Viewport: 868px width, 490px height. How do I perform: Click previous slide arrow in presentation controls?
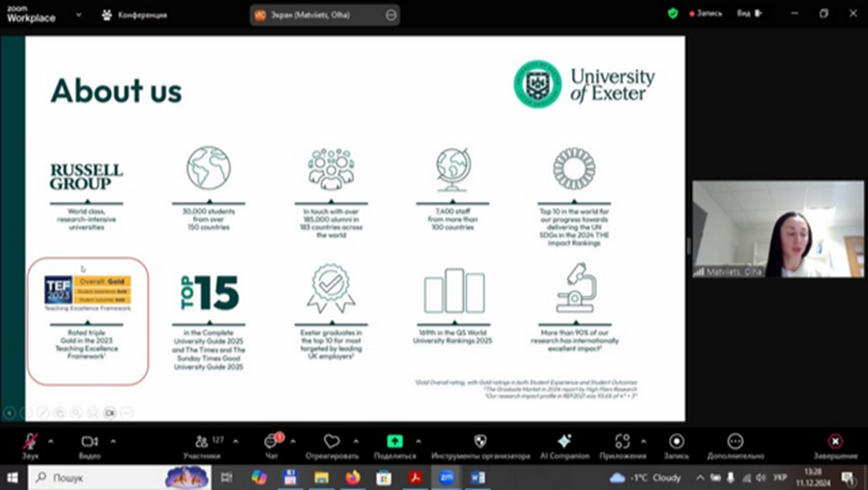[10, 412]
